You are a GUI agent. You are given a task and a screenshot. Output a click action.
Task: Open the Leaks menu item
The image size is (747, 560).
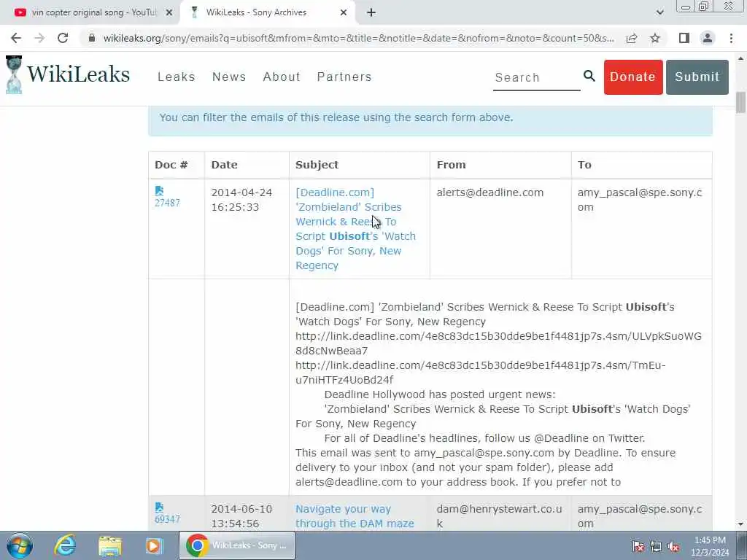177,77
